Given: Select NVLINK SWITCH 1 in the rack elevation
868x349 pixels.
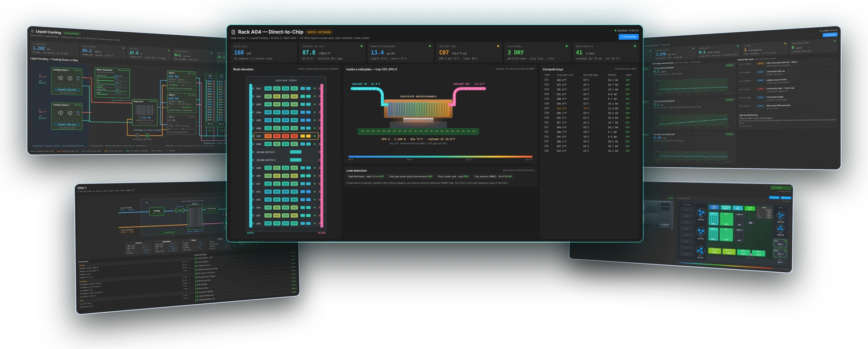Looking at the screenshot, I should 286,152.
